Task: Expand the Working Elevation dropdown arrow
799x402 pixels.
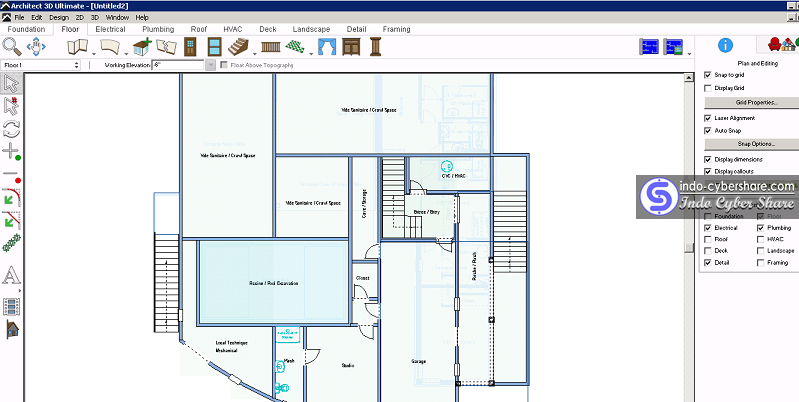Action: click(x=210, y=65)
